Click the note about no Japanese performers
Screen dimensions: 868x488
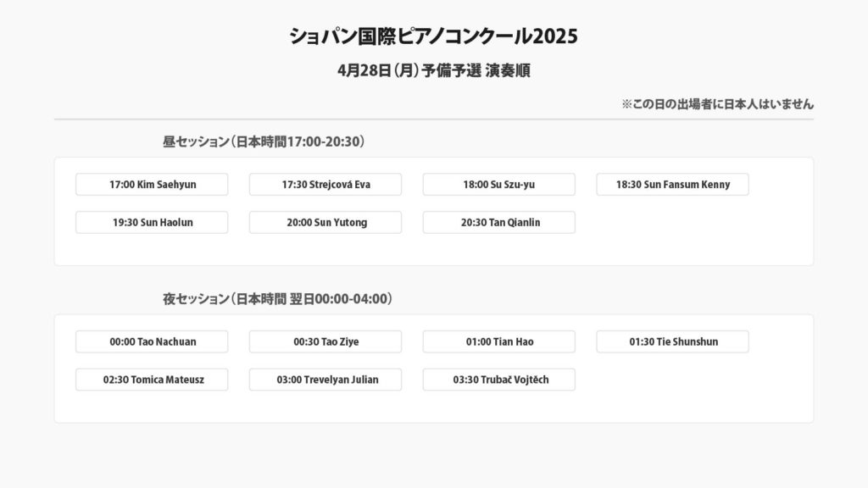[717, 104]
